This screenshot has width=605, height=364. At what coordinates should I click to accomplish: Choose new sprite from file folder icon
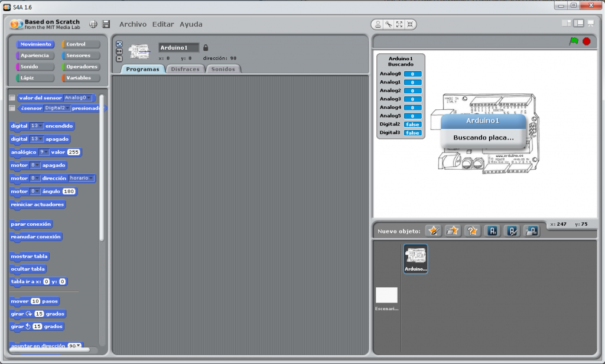coord(453,231)
